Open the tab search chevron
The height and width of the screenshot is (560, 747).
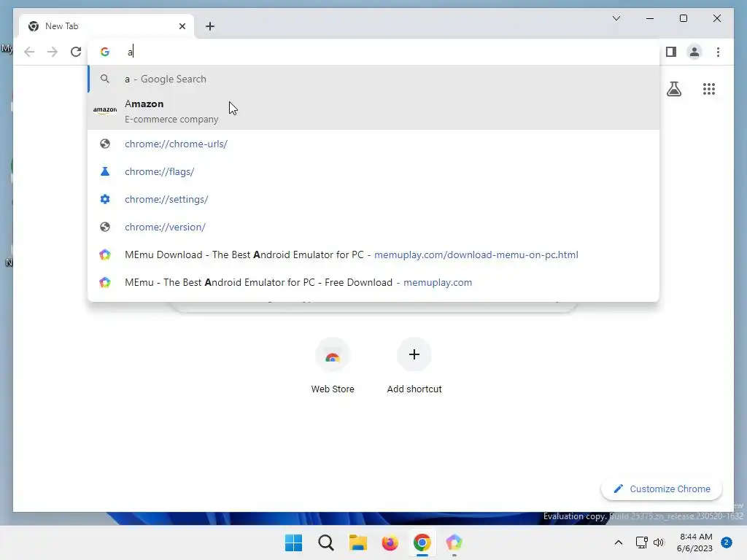pos(616,18)
